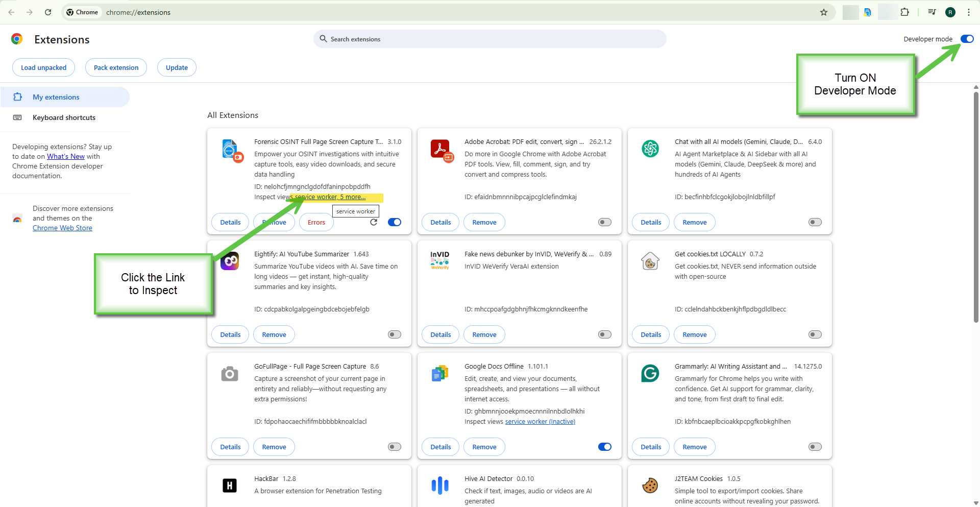Image resolution: width=980 pixels, height=507 pixels.
Task: Click the Google Docs Offline icon
Action: pyautogui.click(x=440, y=373)
